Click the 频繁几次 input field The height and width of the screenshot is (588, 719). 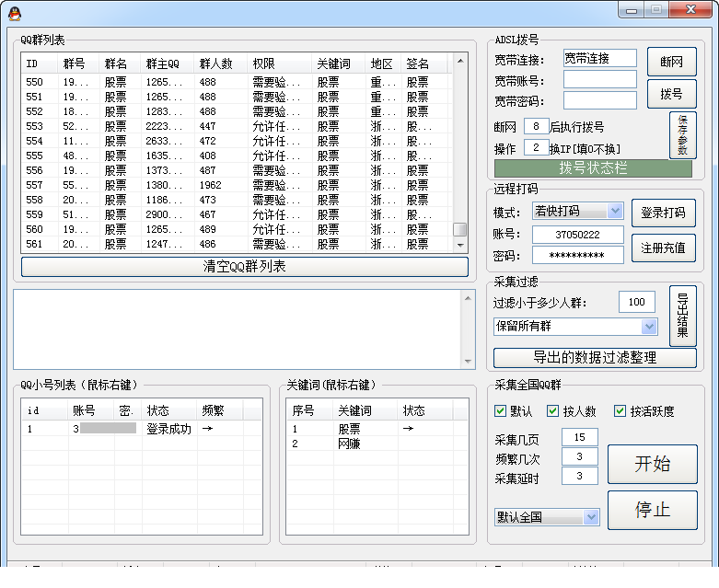(580, 456)
